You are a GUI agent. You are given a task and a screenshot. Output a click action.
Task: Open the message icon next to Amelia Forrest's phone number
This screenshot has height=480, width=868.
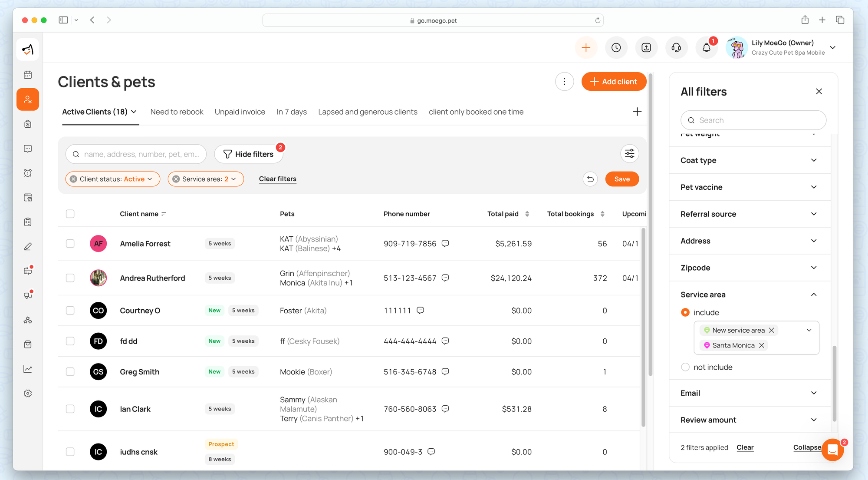[445, 244]
